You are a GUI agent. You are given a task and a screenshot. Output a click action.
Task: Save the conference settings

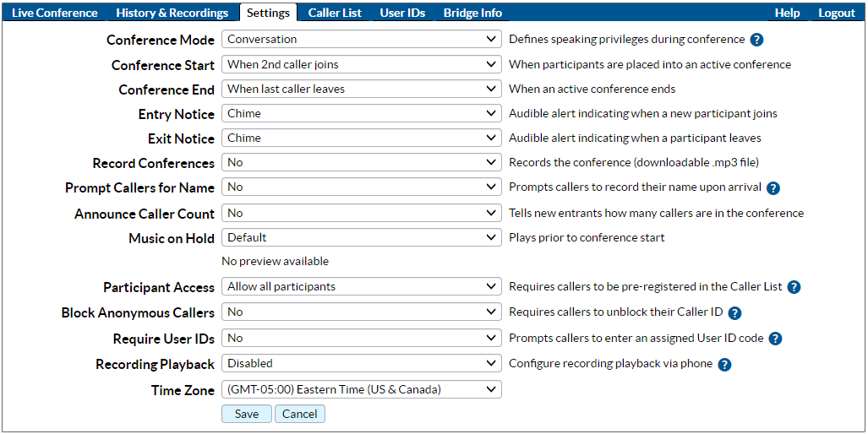[247, 414]
